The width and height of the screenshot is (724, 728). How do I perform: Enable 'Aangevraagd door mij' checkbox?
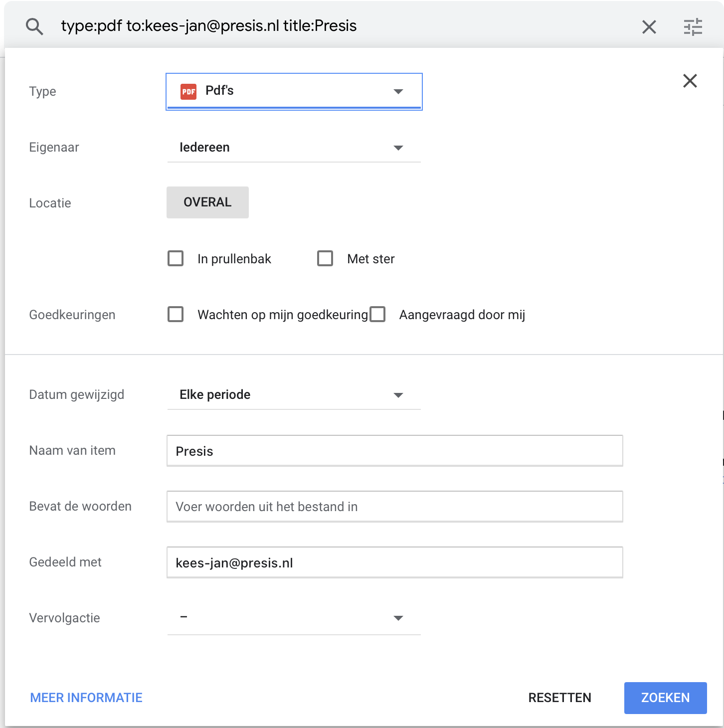pyautogui.click(x=377, y=315)
